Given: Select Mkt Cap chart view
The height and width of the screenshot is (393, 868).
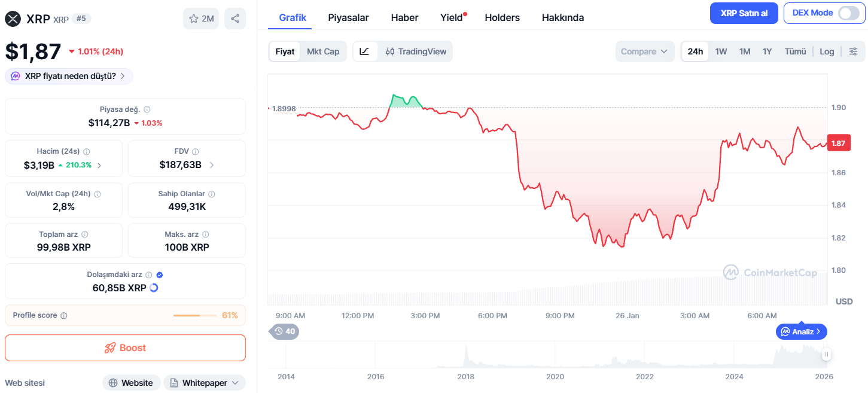Looking at the screenshot, I should click(323, 51).
